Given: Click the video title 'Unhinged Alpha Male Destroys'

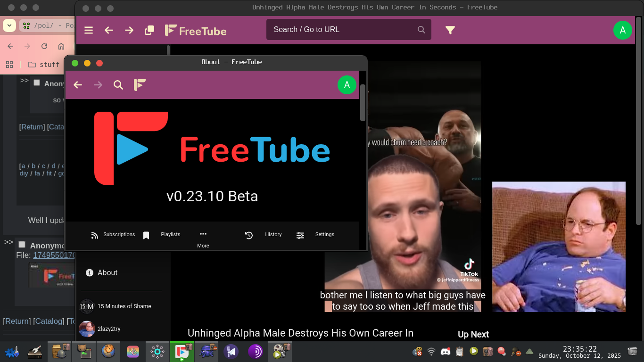Looking at the screenshot, I should click(300, 333).
